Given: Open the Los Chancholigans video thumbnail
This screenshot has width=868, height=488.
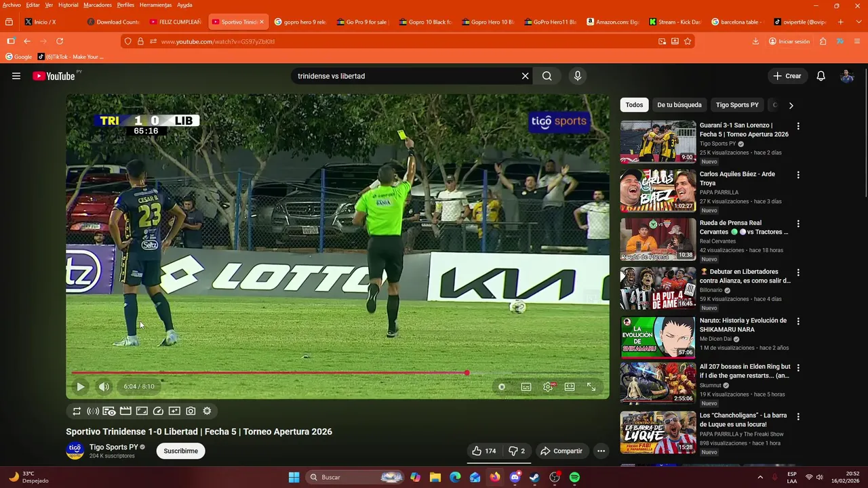Looking at the screenshot, I should tap(658, 432).
